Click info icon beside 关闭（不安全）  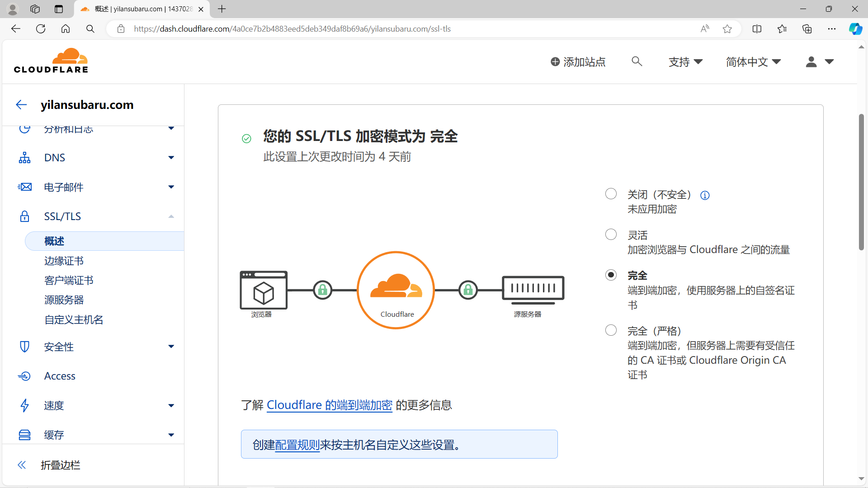pyautogui.click(x=705, y=195)
